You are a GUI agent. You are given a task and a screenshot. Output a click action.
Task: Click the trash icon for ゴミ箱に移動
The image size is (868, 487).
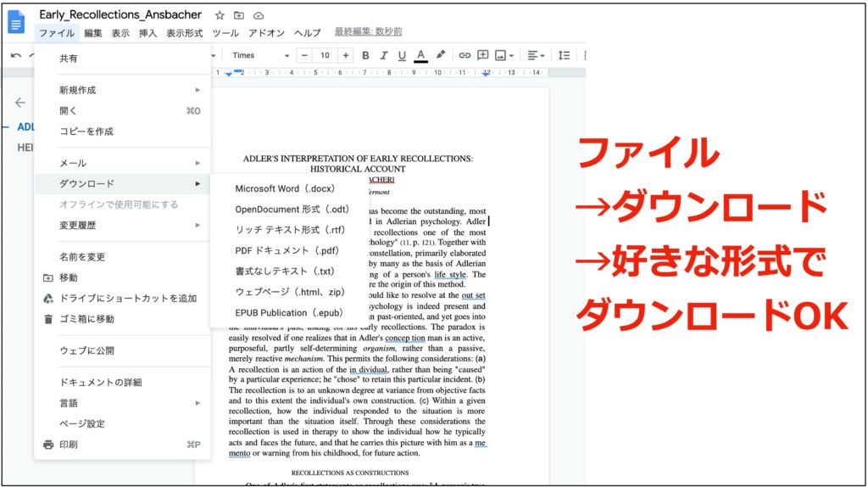48,319
